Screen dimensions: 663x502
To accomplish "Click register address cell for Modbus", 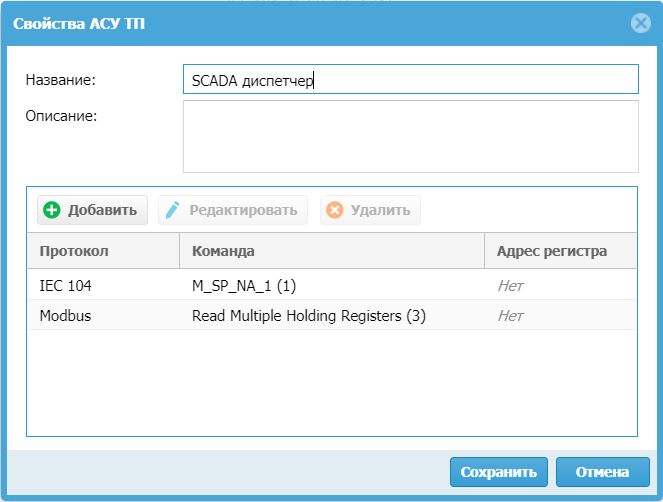I will (x=511, y=316).
